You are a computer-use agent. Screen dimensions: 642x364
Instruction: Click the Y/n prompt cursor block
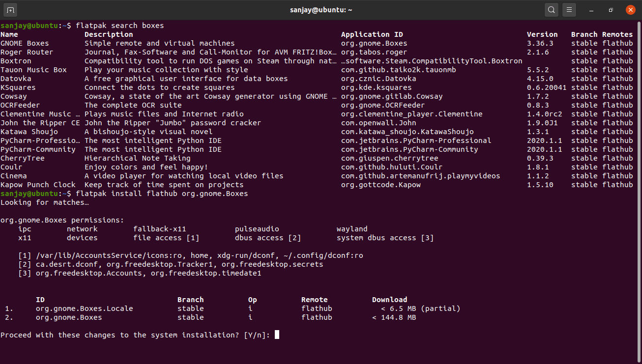click(277, 335)
